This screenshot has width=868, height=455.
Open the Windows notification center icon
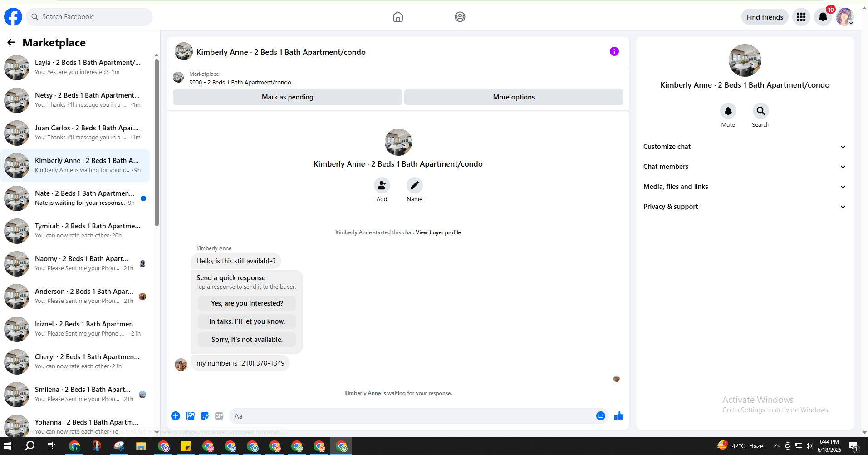854,446
